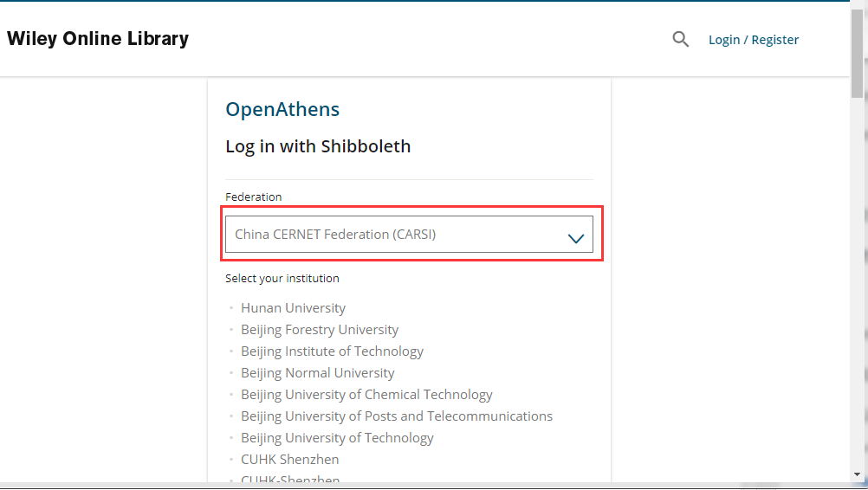Choose Beijing University of Chemical Technology
Image resolution: width=868 pixels, height=490 pixels.
point(366,395)
